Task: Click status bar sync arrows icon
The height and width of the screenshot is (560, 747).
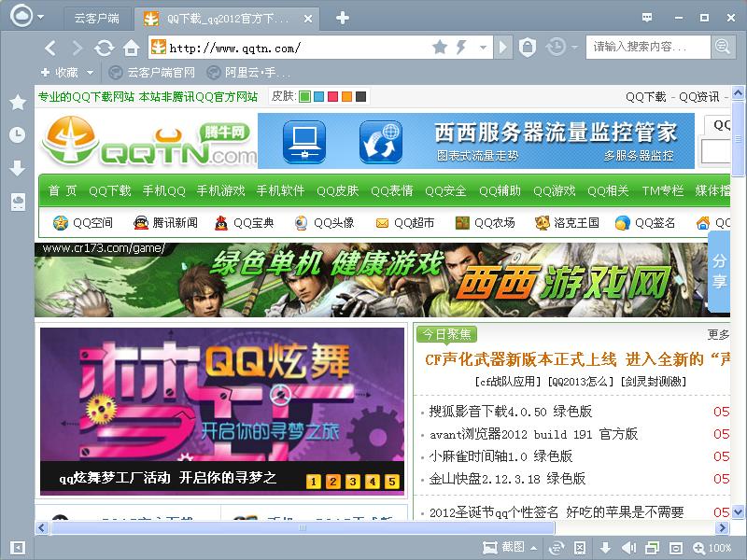Action: click(557, 548)
